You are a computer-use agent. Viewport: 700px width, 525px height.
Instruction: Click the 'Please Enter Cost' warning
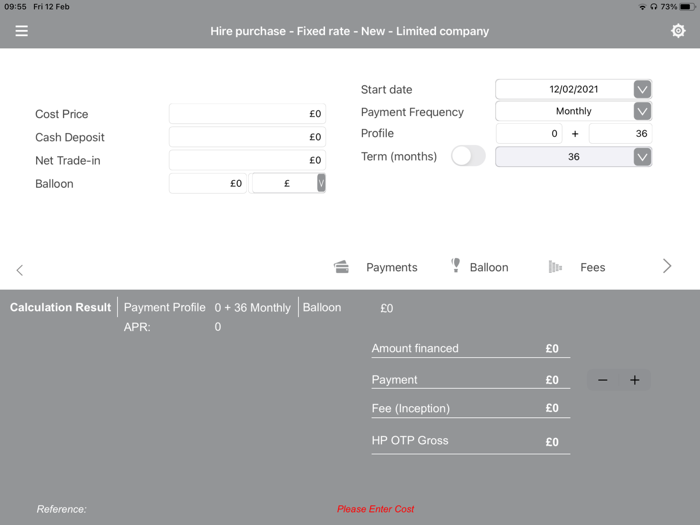point(375,509)
